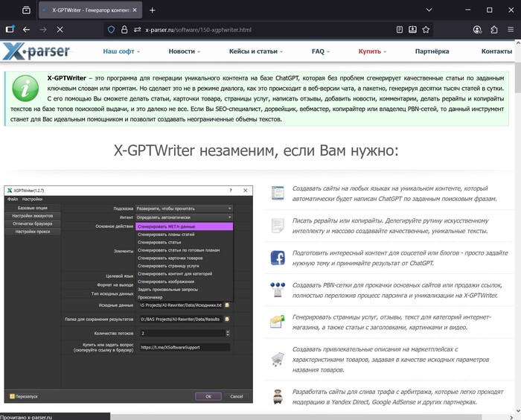Click the X-GPTWriter незаменим heading
The height and width of the screenshot is (420, 521).
(256, 150)
